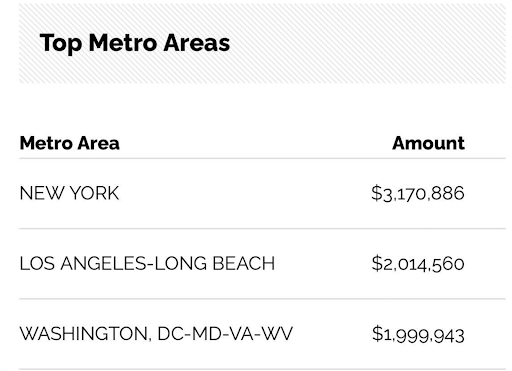Click the $2,014,560 amount cell

(418, 264)
